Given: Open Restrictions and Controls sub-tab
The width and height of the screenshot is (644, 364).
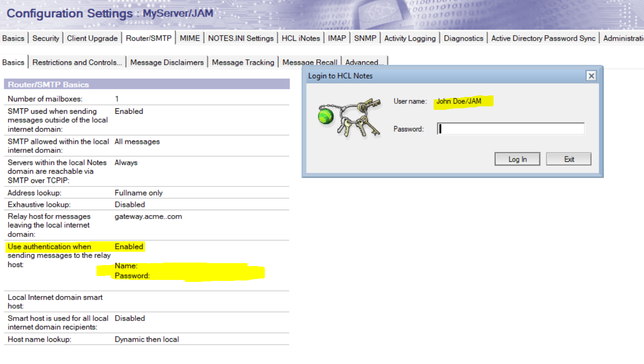Looking at the screenshot, I should [x=77, y=62].
